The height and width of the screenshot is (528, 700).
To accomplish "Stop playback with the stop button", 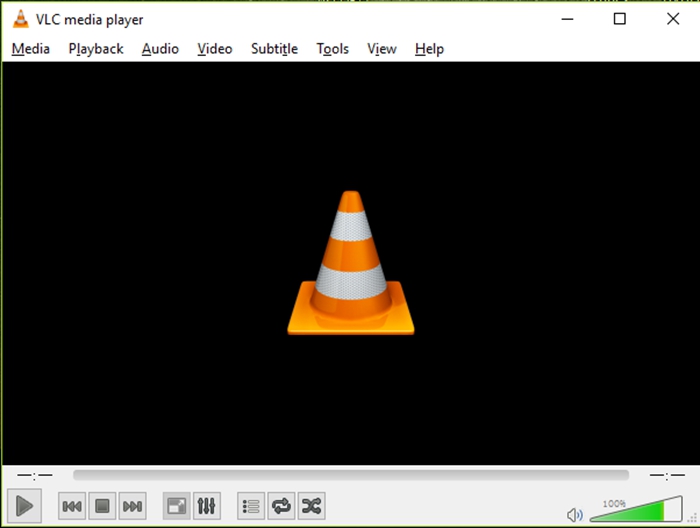I will pos(102,506).
